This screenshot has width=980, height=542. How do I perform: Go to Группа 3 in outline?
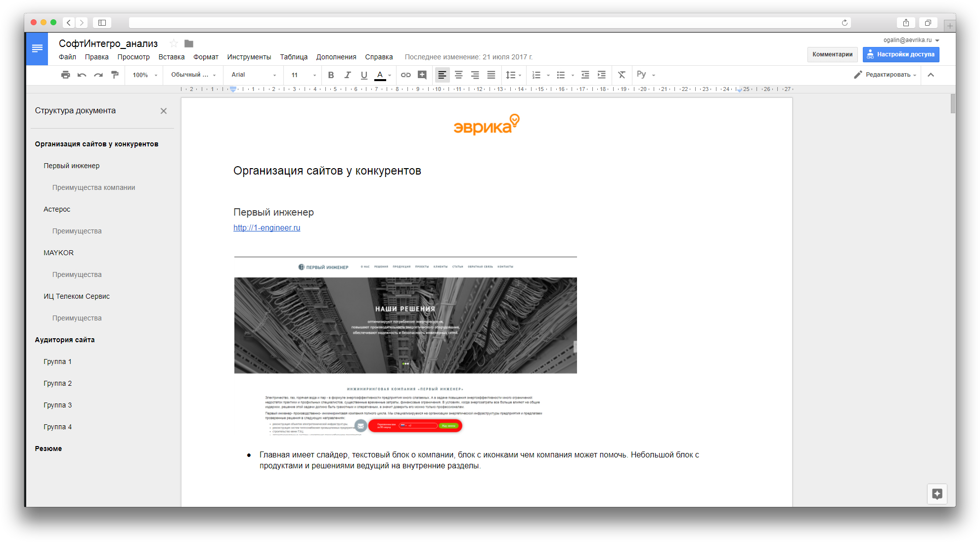57,405
